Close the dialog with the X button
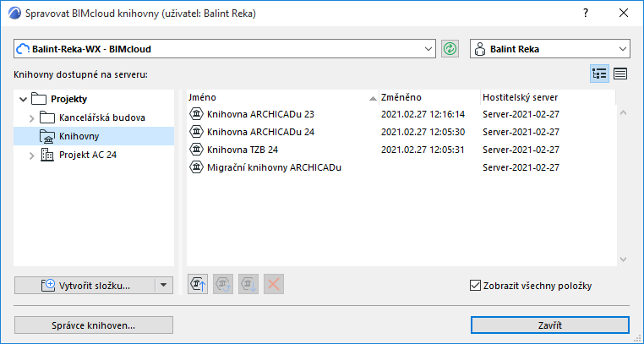The image size is (644, 344). click(624, 14)
